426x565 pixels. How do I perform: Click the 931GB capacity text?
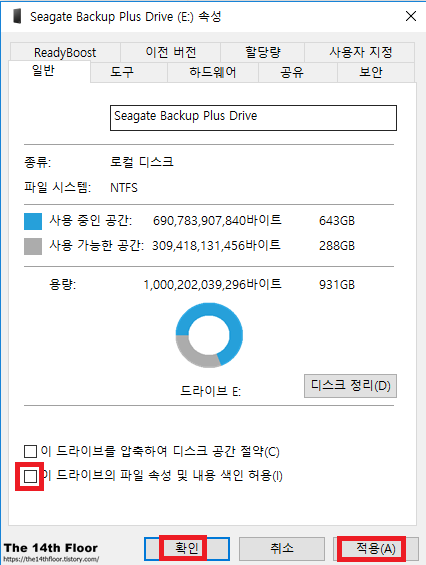[337, 285]
